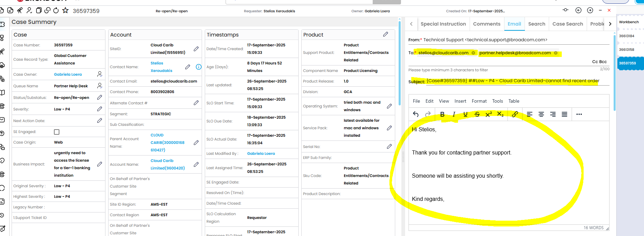Go to previous case with left circled arrow
This screenshot has width=644, height=236.
578,10
